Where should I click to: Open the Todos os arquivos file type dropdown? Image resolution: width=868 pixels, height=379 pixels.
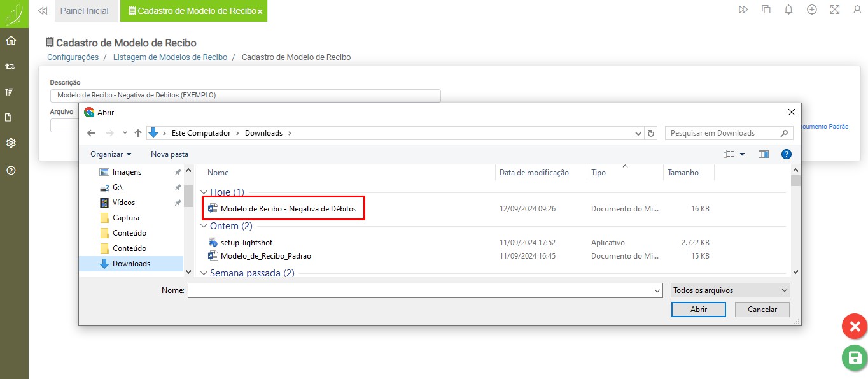pos(730,290)
